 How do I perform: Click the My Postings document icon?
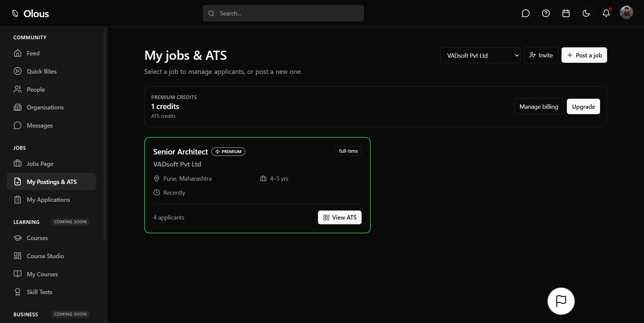point(17,182)
